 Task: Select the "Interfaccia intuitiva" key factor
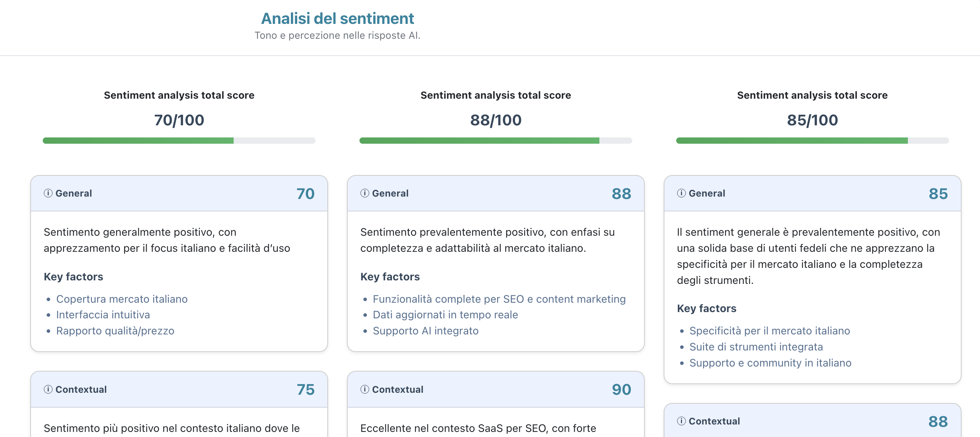click(x=103, y=315)
